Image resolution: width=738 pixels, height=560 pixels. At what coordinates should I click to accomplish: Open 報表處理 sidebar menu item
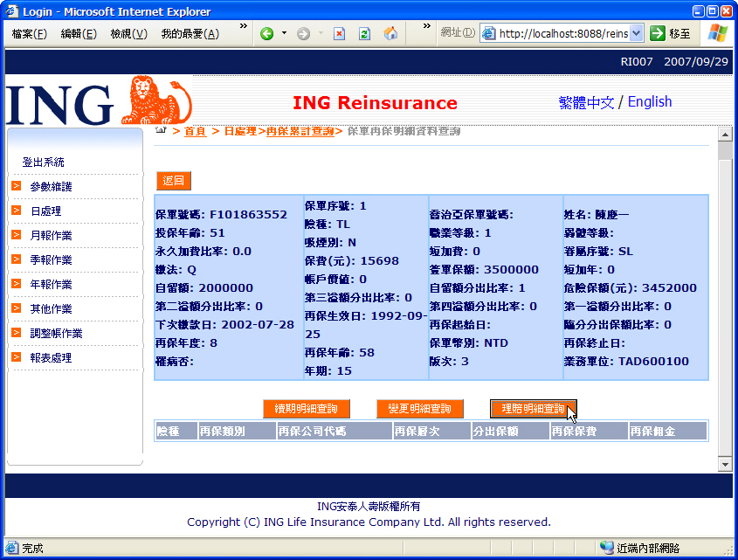point(51,358)
